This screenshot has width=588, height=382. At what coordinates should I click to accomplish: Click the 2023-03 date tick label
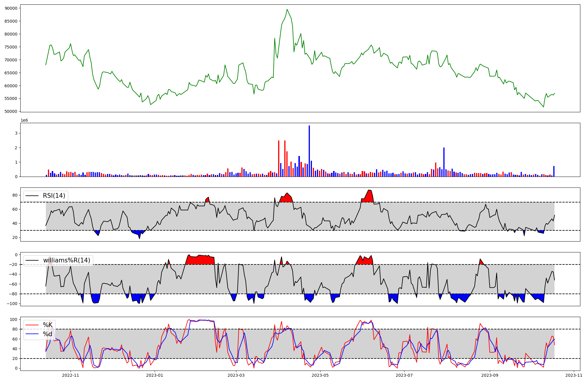pyautogui.click(x=236, y=375)
